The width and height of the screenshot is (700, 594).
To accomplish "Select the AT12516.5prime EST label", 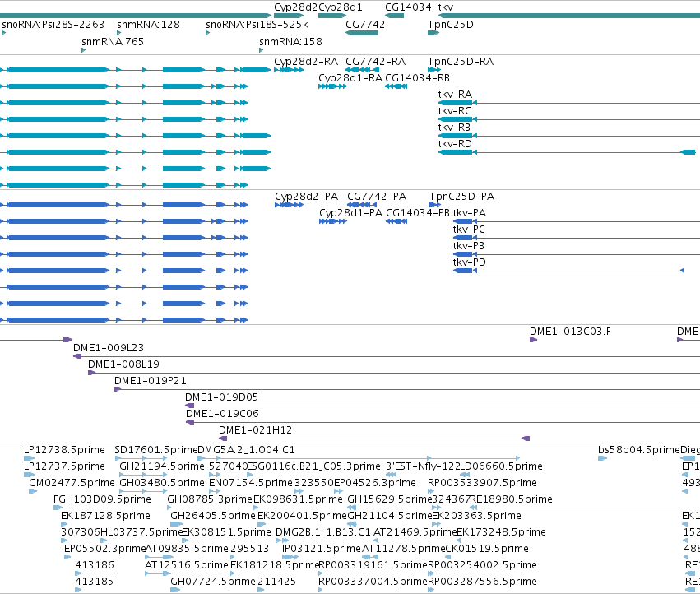I will click(187, 565).
